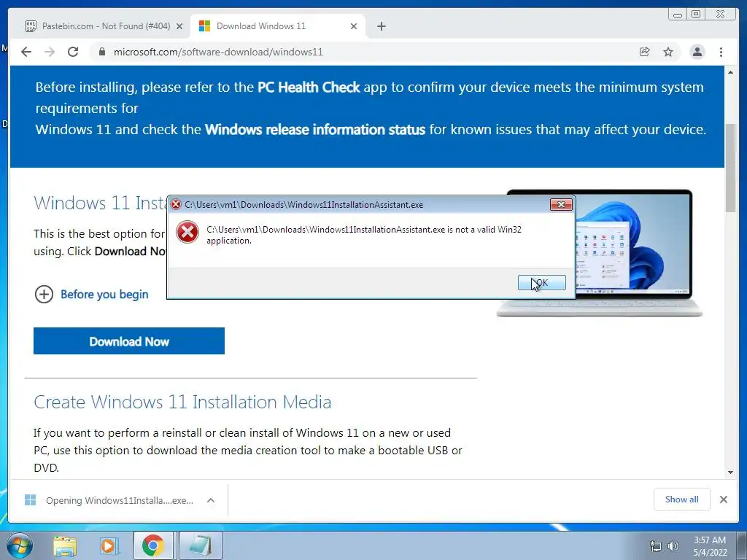Viewport: 747px width, 560px height.
Task: Close the downloads bar
Action: point(723,499)
